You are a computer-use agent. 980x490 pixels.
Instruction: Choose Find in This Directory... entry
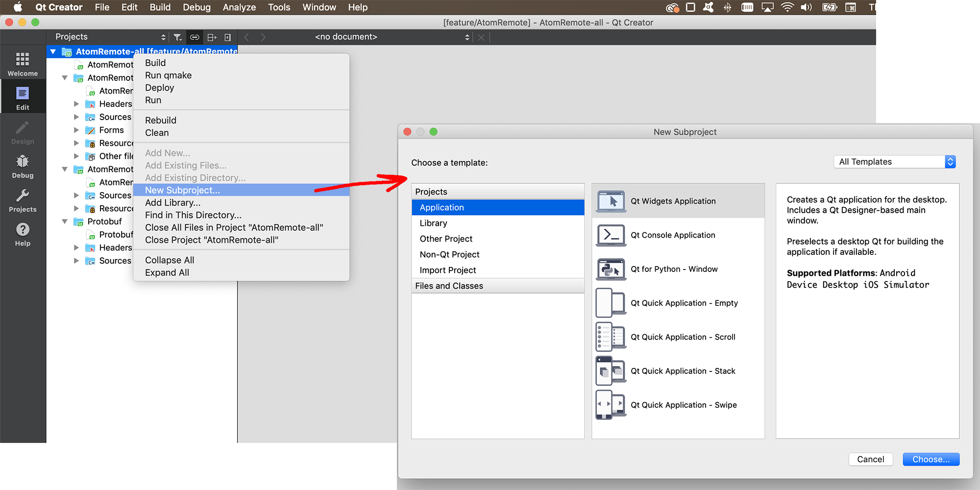pyautogui.click(x=241, y=215)
